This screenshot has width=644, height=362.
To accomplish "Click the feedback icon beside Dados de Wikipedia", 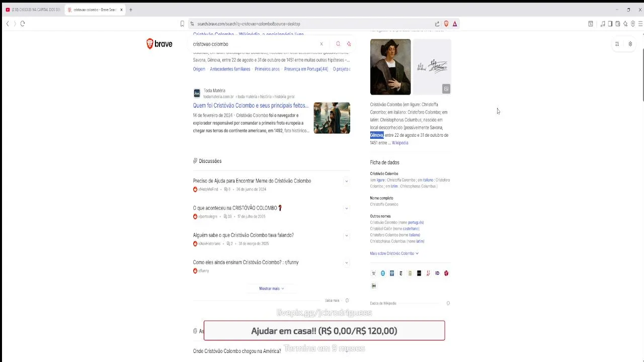I will [448, 303].
